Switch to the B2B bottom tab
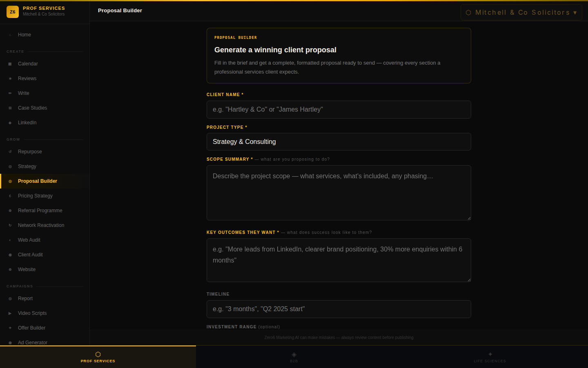588x368 pixels. [294, 357]
